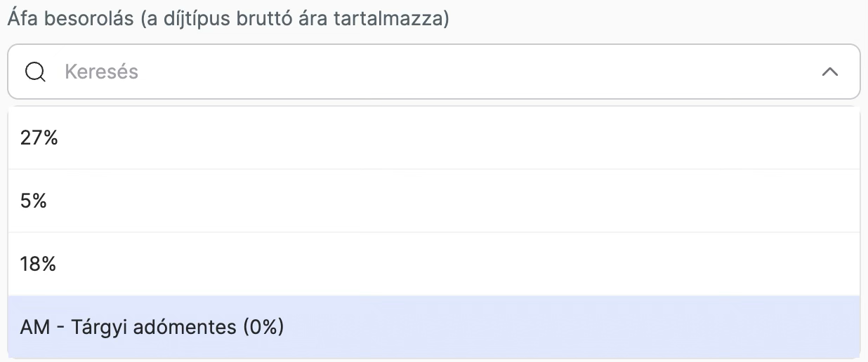Select AM - Tárgyi adómentes (0%) option
This screenshot has height=362, width=868.
pyautogui.click(x=434, y=327)
